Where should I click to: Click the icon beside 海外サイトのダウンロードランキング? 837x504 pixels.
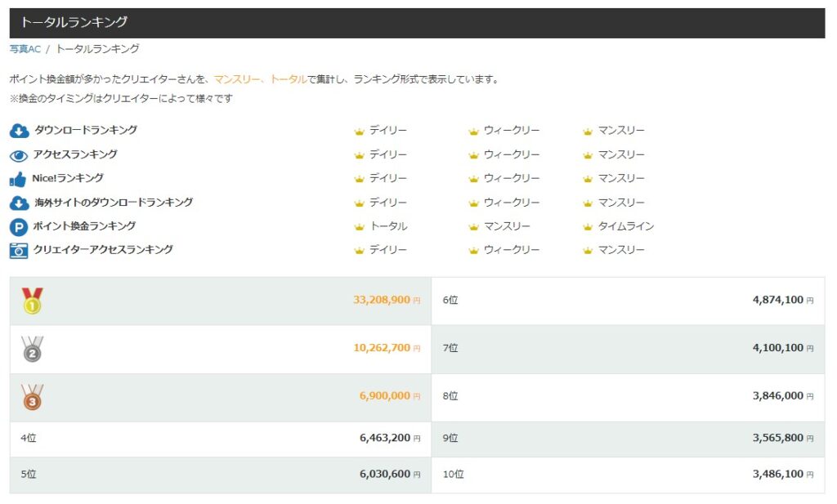19,203
